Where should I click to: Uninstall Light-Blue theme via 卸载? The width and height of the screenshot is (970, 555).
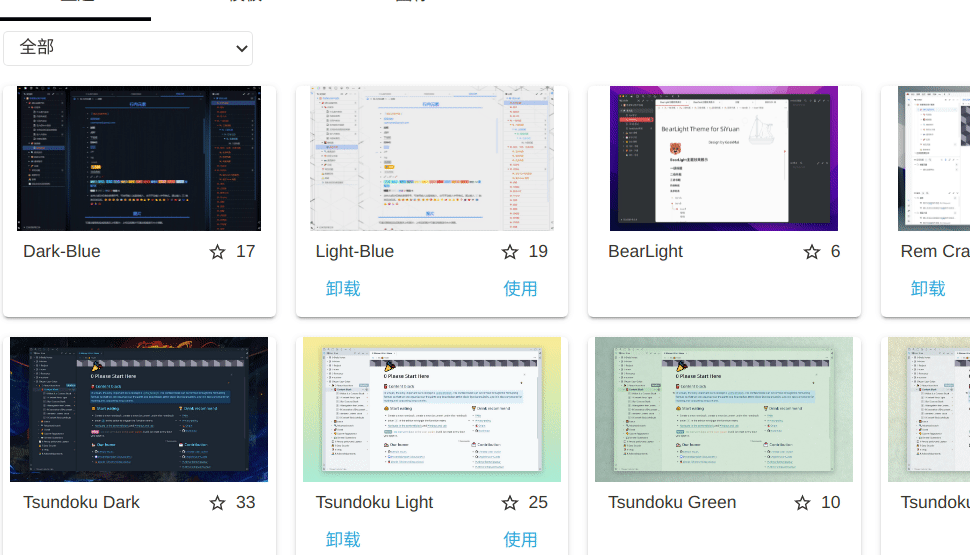click(343, 288)
